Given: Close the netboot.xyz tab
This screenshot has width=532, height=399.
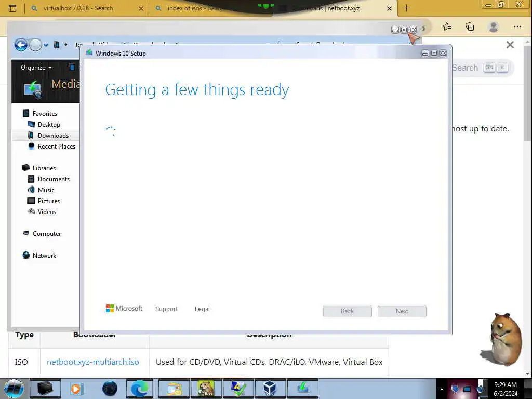Looking at the screenshot, I should click(x=390, y=8).
